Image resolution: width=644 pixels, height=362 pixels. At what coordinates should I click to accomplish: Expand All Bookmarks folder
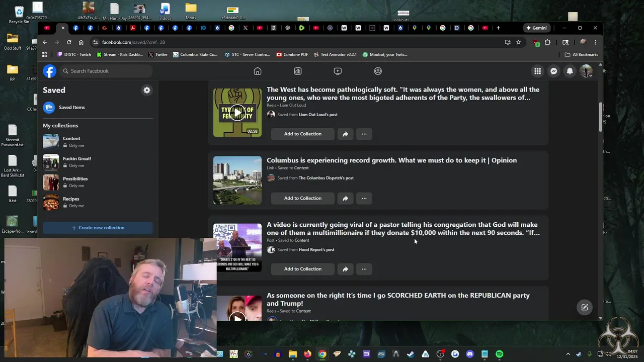582,54
